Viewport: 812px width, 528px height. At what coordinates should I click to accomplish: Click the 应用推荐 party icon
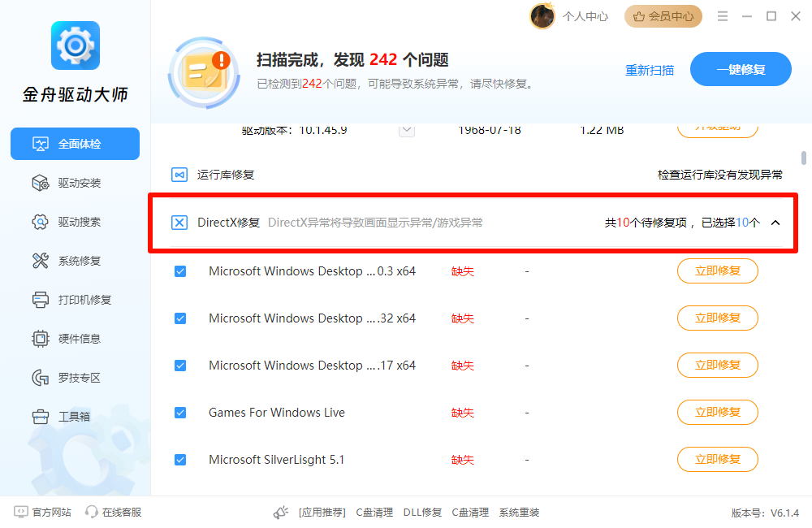pos(281,513)
